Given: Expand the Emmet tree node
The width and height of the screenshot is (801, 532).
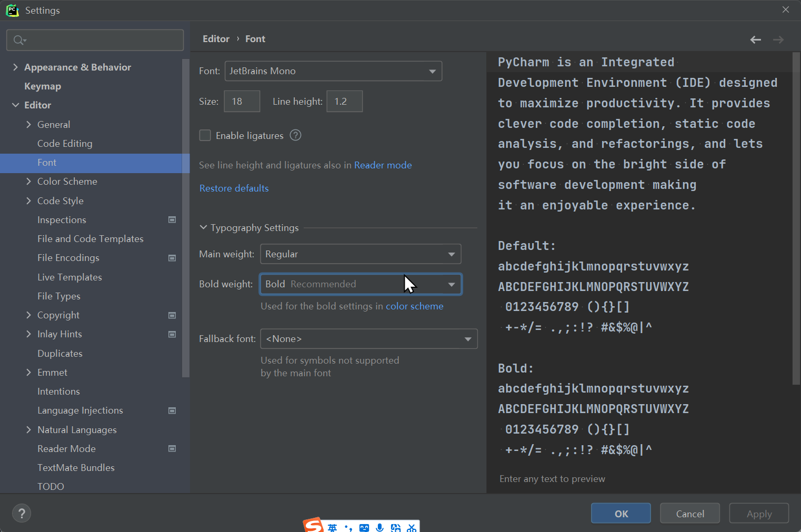Looking at the screenshot, I should click(x=28, y=372).
